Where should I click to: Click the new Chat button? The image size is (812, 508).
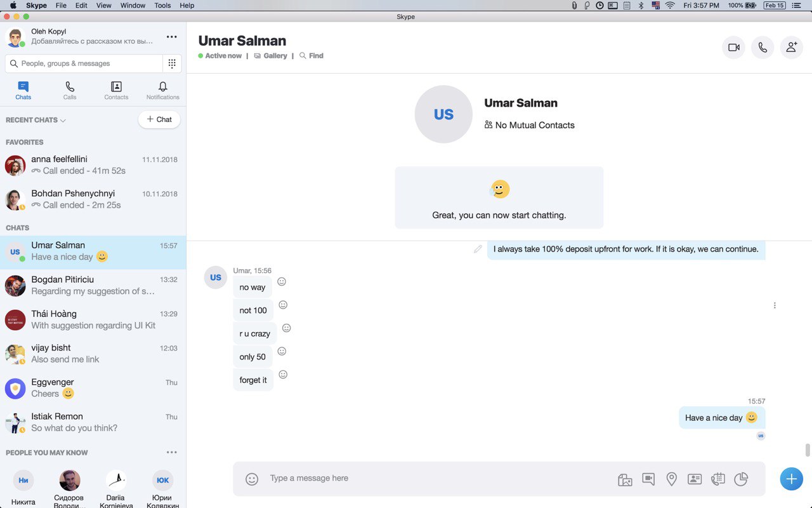point(159,119)
